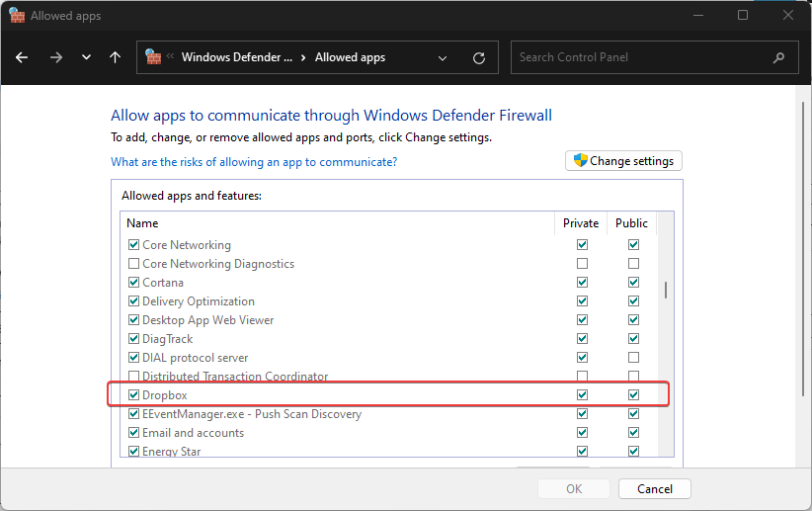The image size is (812, 511).
Task: Toggle Public checkbox for Dropbox
Action: pyautogui.click(x=633, y=395)
